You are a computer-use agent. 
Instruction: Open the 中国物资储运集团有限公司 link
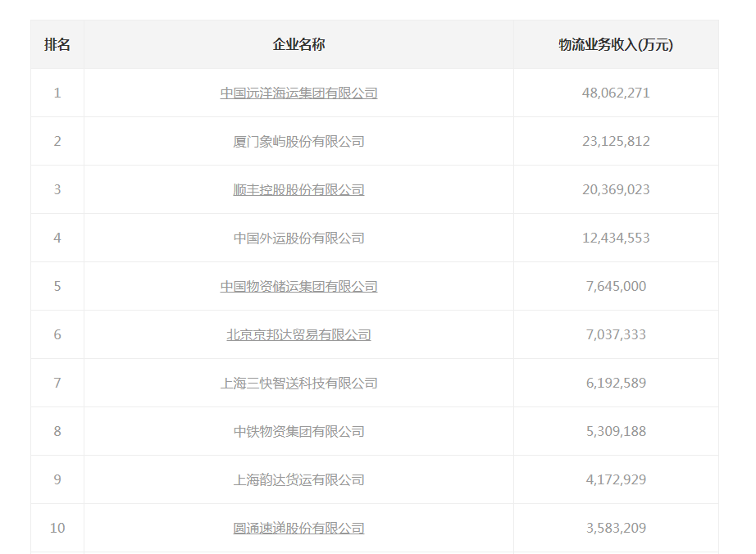(x=298, y=287)
